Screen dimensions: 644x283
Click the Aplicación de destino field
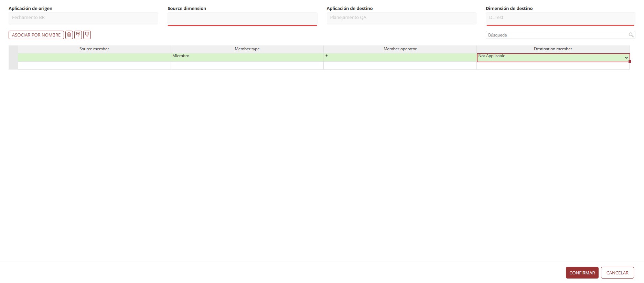tap(401, 18)
